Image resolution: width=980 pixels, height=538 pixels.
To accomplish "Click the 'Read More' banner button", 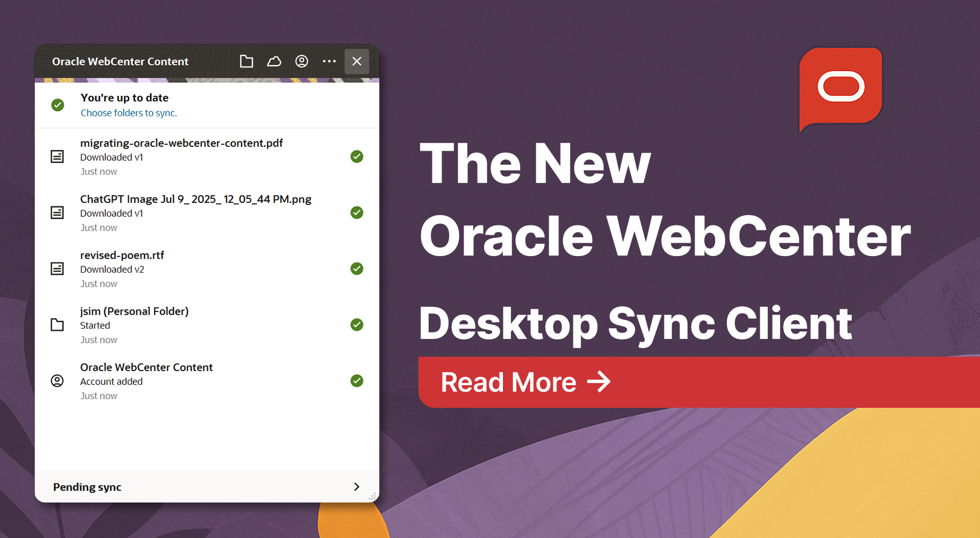I will (x=699, y=382).
